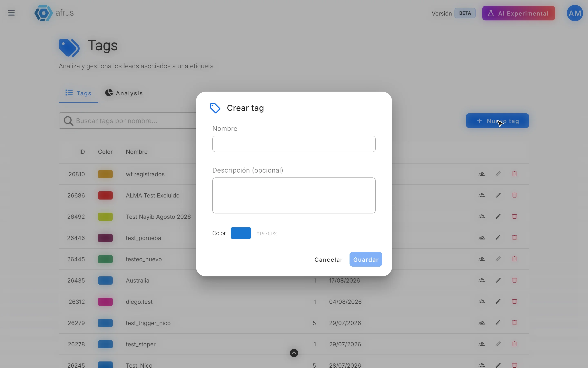Click the Nombre column header
The height and width of the screenshot is (368, 588).
tap(137, 152)
